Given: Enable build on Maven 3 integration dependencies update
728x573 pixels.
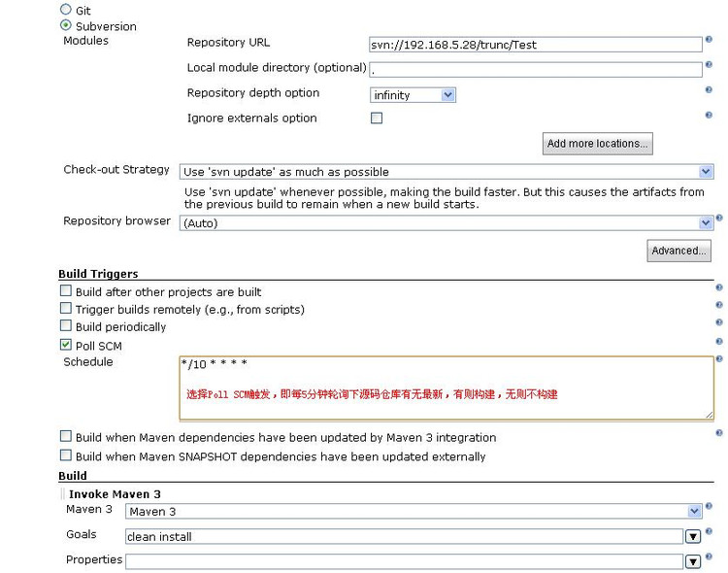Looking at the screenshot, I should pyautogui.click(x=66, y=436).
